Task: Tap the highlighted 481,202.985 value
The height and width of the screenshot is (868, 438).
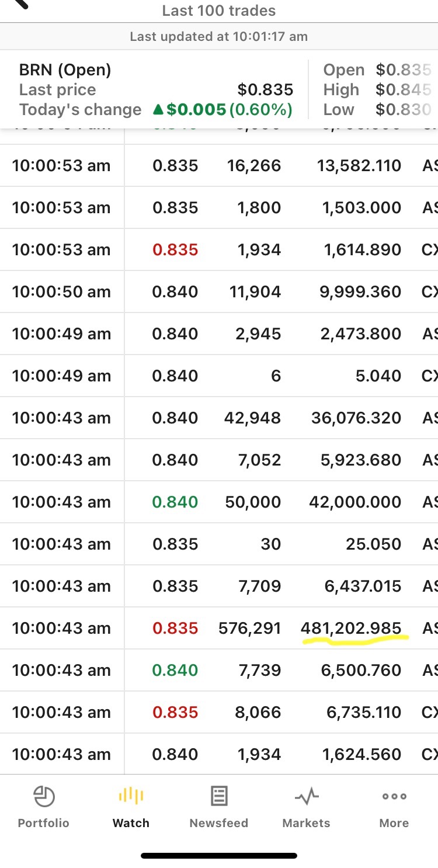Action: coord(351,629)
